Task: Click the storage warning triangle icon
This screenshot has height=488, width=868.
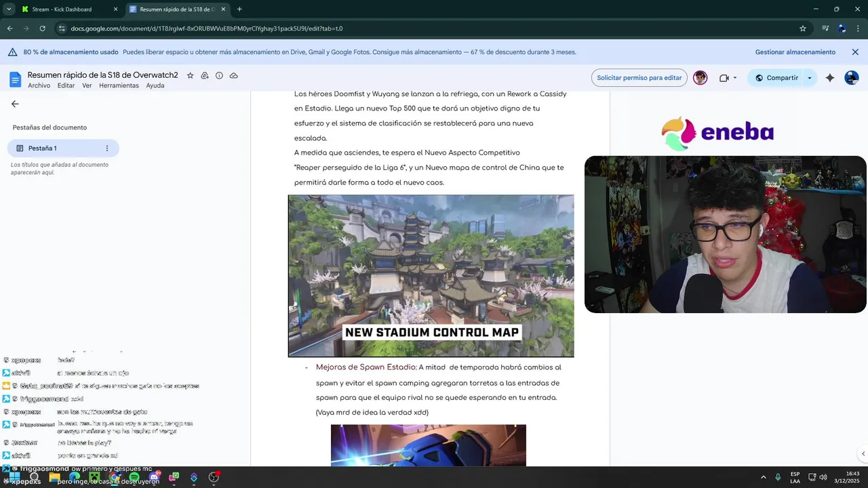Action: [12, 52]
